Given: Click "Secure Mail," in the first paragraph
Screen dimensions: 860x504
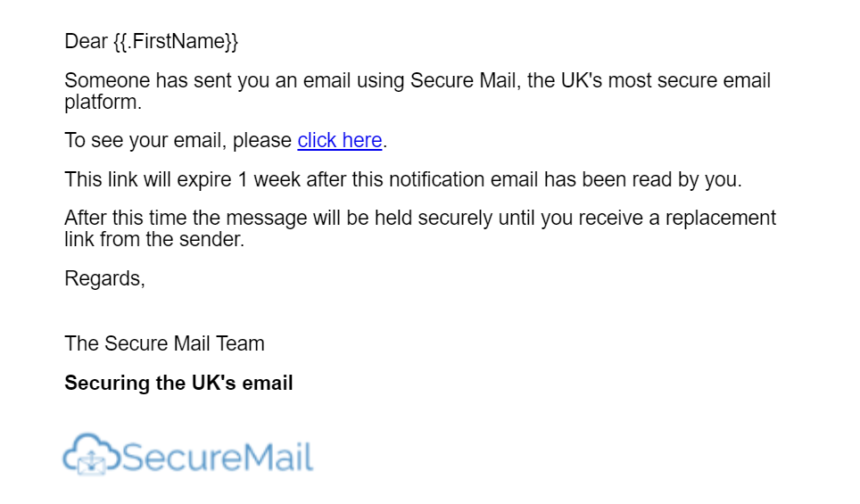Looking at the screenshot, I should coord(466,80).
